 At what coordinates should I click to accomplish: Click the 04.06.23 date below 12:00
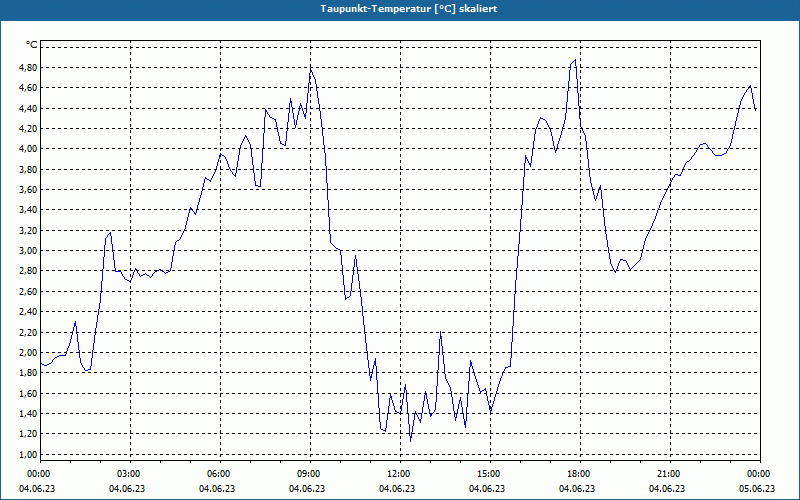click(x=396, y=488)
